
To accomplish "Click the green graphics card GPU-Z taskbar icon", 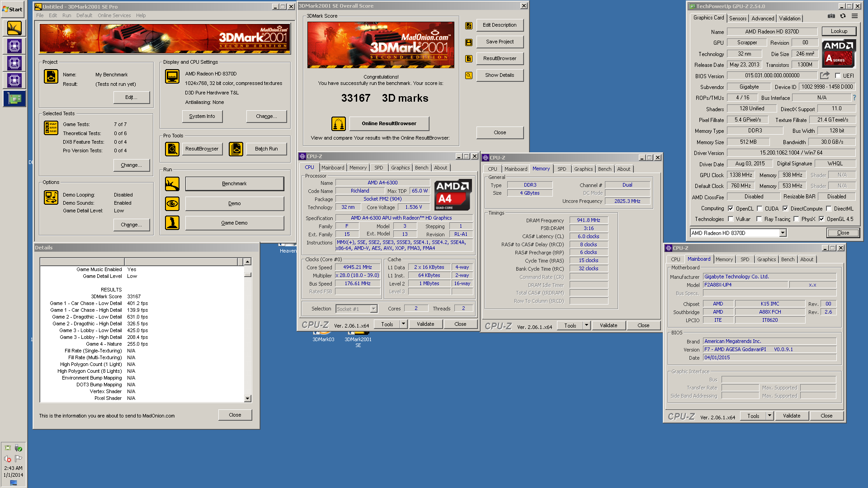I will pos(14,99).
